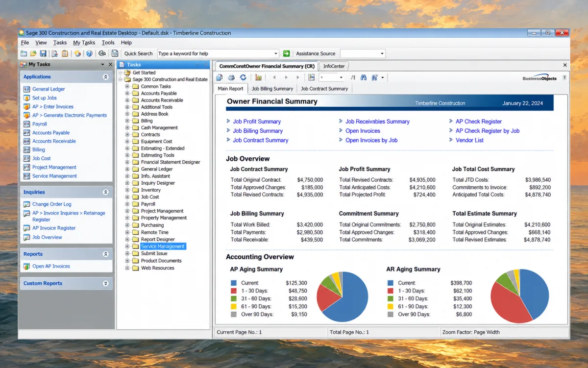This screenshot has height=368, width=588.
Task: Click the green arrow beside Quick Search
Action: [287, 53]
